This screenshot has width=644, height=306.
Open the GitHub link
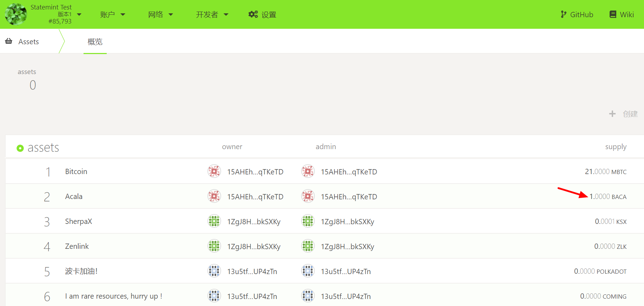pyautogui.click(x=582, y=14)
